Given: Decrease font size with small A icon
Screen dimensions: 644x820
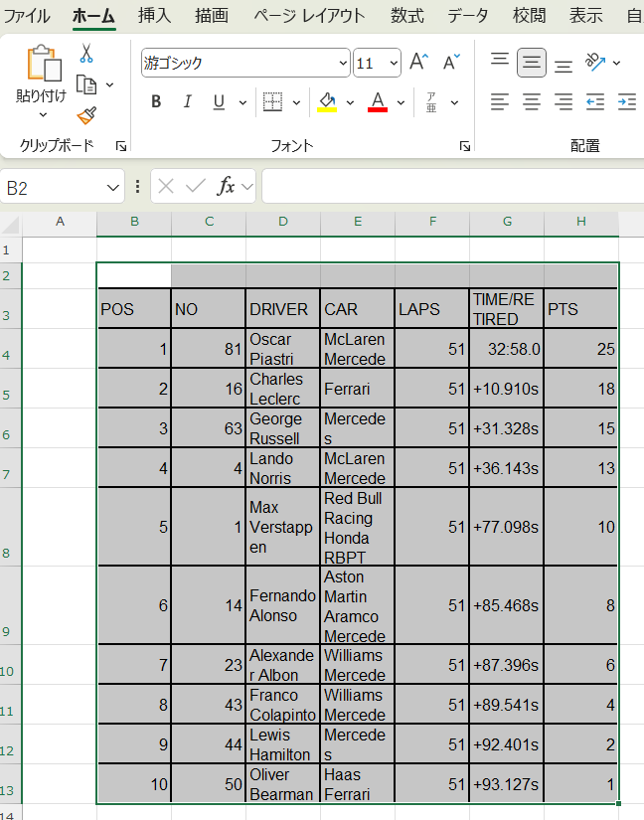Looking at the screenshot, I should 450,63.
